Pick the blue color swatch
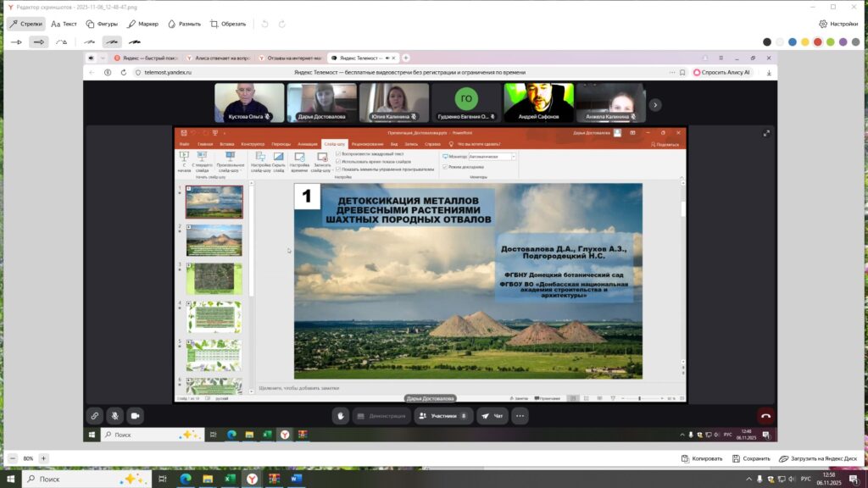 click(x=792, y=42)
